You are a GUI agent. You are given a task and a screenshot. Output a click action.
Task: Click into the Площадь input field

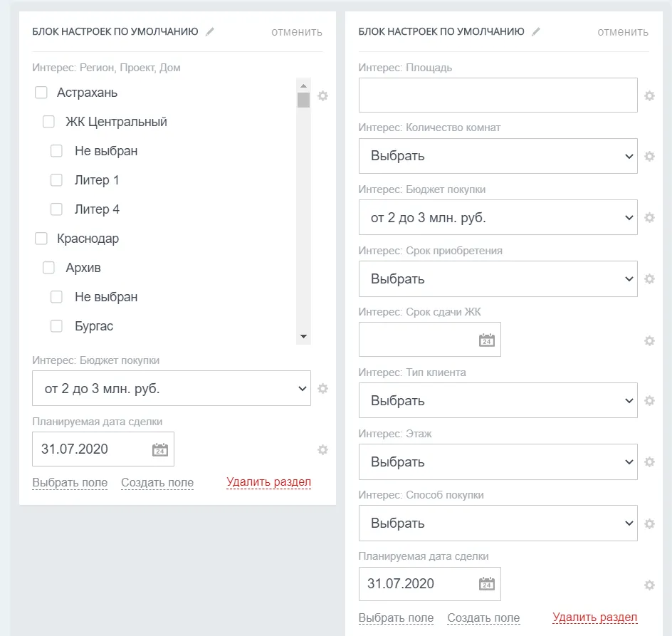498,95
